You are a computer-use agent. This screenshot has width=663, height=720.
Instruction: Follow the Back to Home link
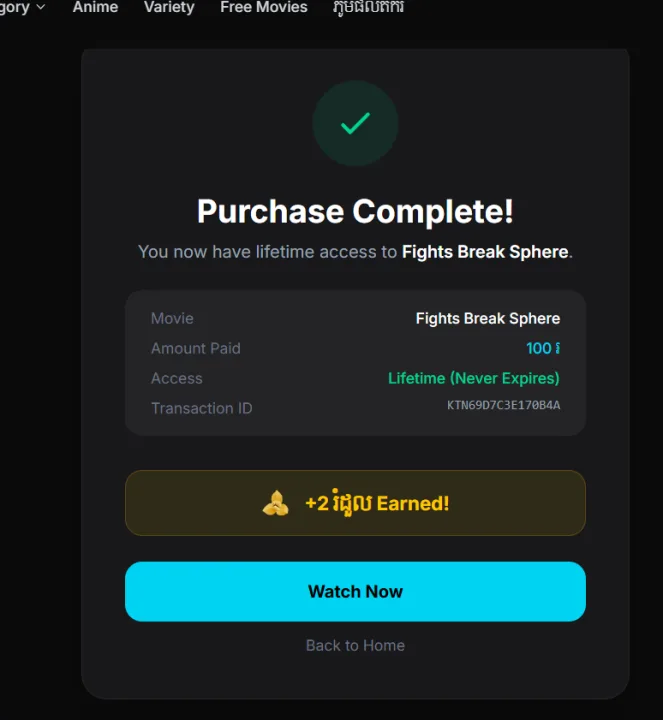(x=355, y=645)
